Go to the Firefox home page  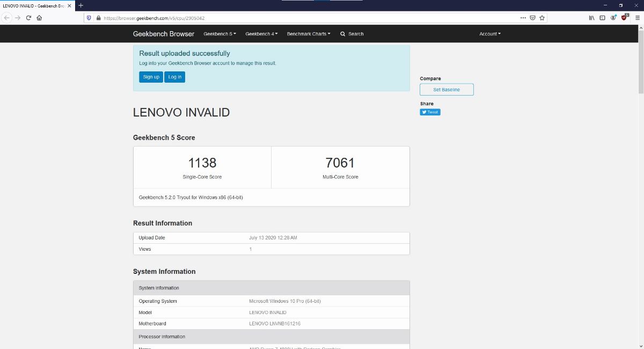click(x=39, y=18)
